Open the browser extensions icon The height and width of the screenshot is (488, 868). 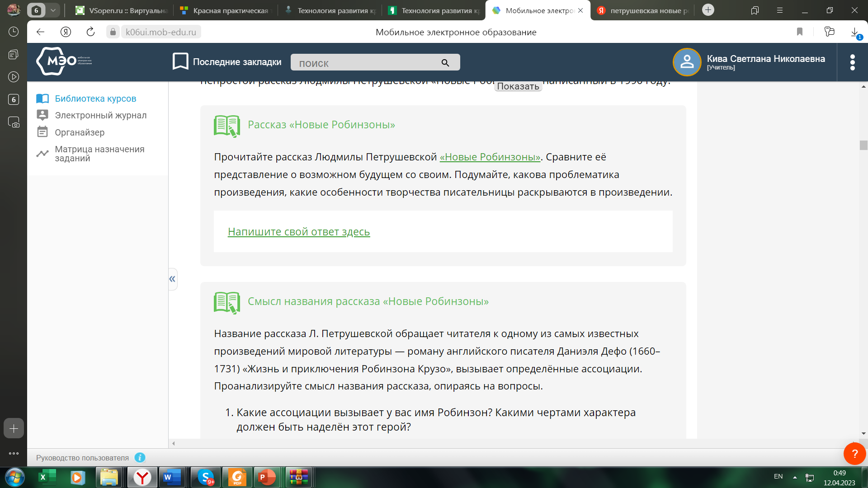coord(829,32)
